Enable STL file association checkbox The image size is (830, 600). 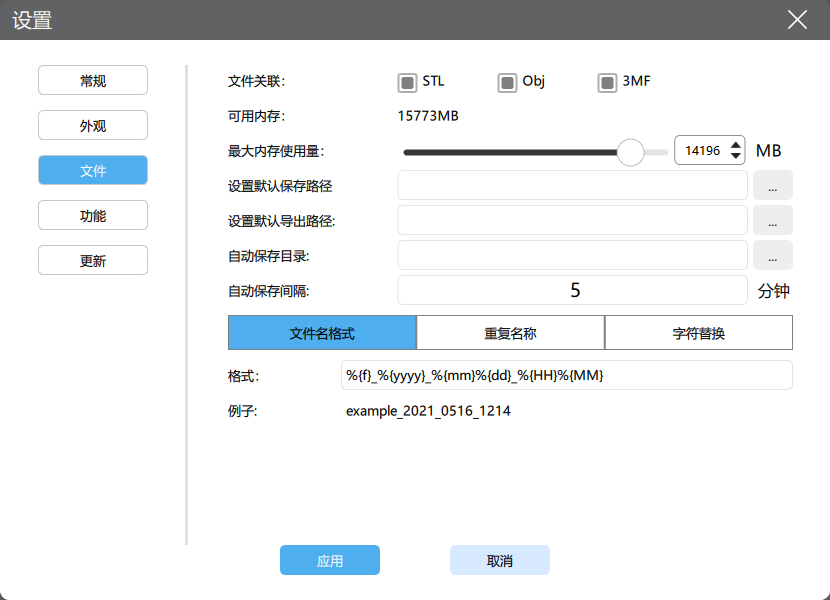coord(407,82)
